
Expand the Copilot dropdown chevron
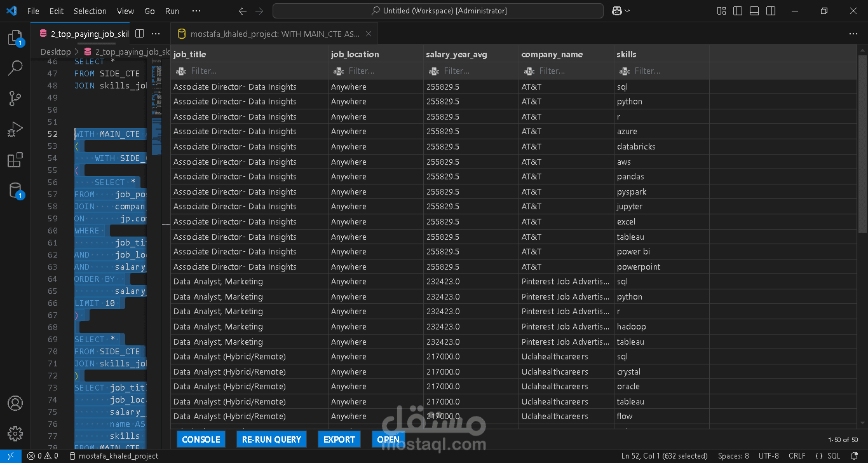(x=628, y=11)
